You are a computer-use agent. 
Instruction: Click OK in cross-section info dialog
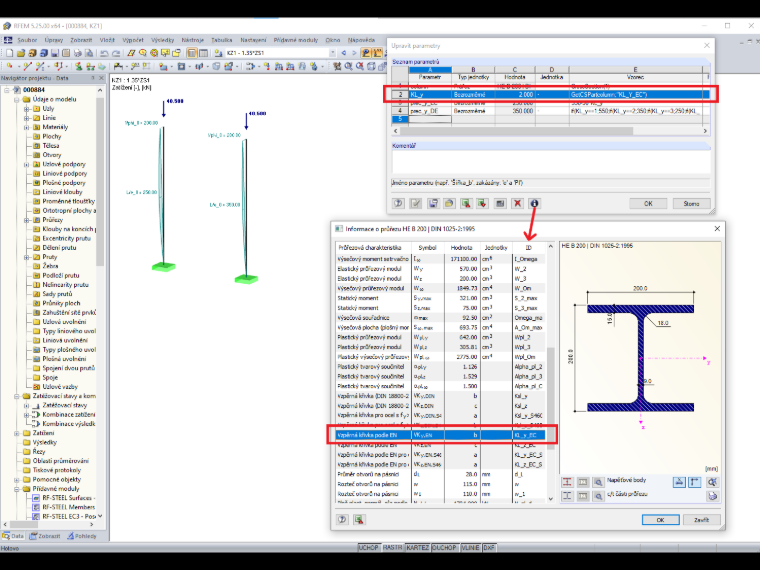(x=660, y=520)
